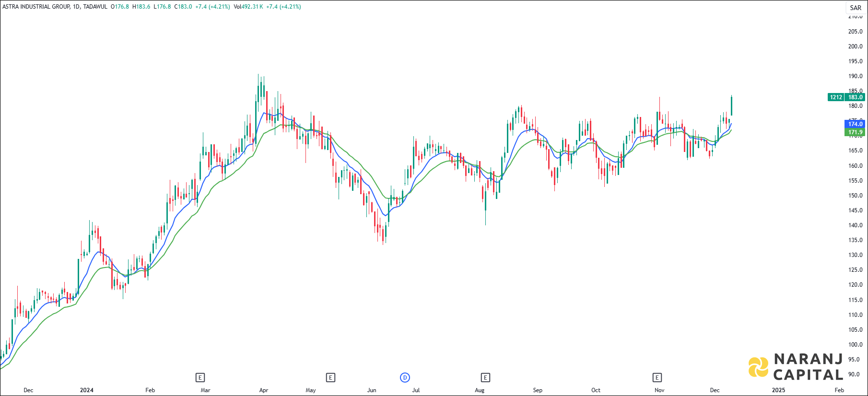
Task: Click the 100.0 price axis label
Action: point(855,345)
